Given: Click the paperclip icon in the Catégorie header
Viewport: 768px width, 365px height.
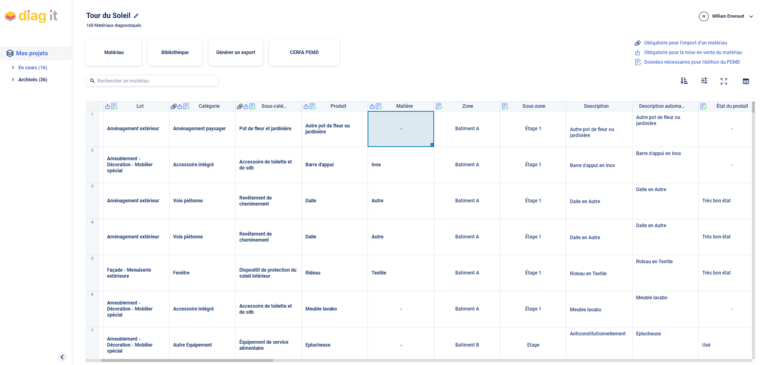Looking at the screenshot, I should (x=173, y=106).
